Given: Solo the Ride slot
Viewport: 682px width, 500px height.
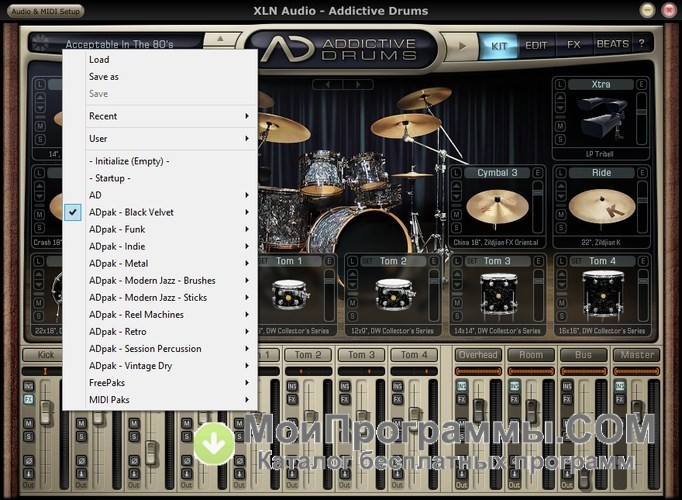Looking at the screenshot, I should (x=561, y=227).
